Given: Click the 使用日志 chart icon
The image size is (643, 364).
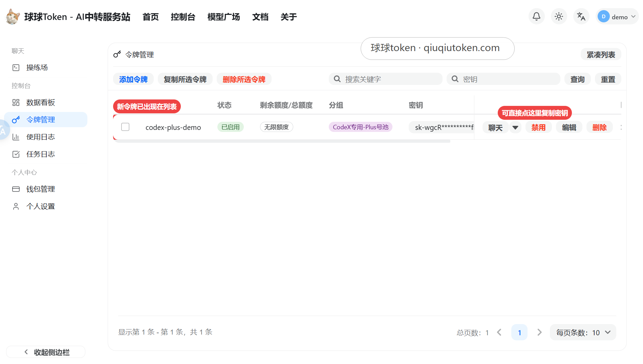Looking at the screenshot, I should (16, 137).
